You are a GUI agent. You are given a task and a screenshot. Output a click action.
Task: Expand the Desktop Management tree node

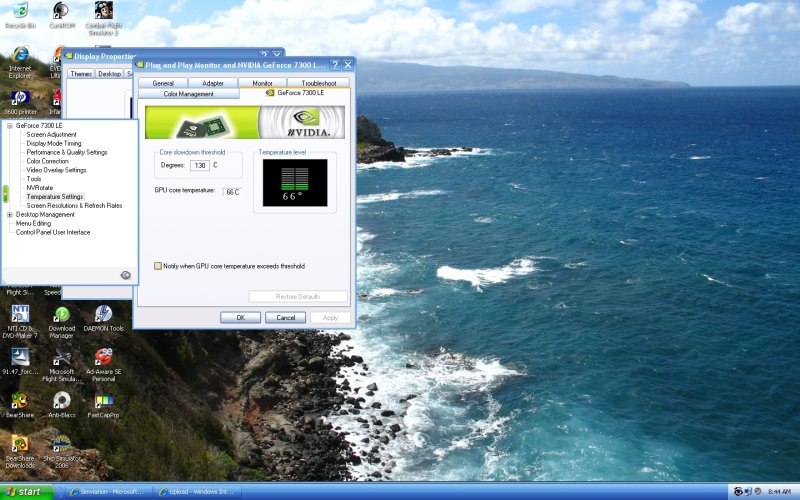10,215
